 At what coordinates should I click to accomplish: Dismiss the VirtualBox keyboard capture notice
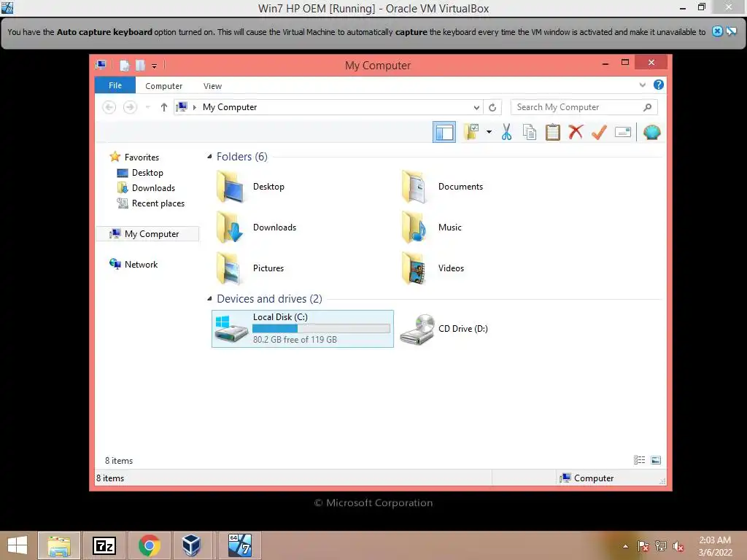click(717, 31)
